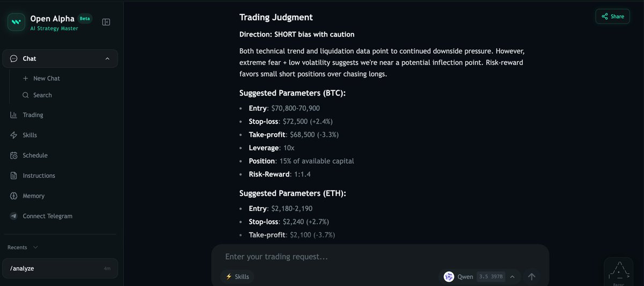
Task: Click the send arrow button
Action: pyautogui.click(x=532, y=276)
